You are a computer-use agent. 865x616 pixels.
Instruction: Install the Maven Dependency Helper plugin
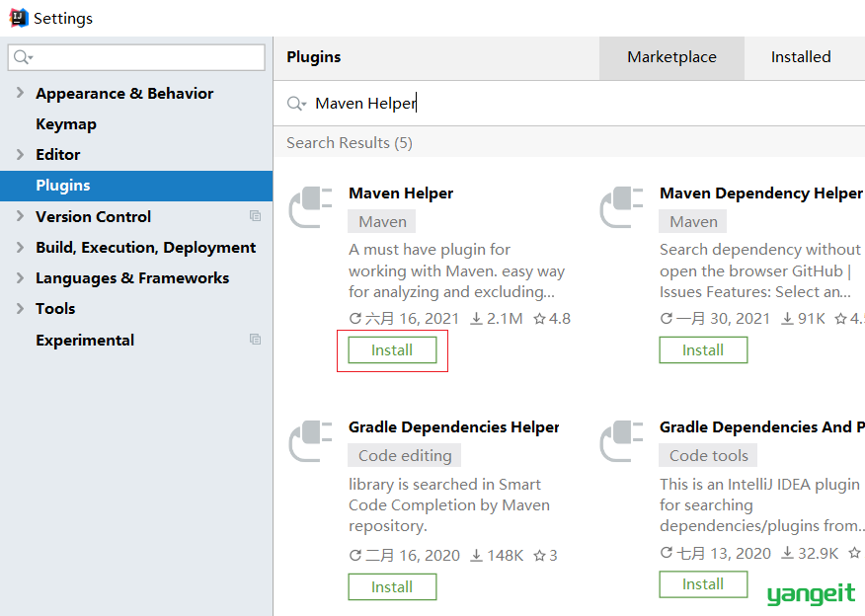(x=703, y=350)
